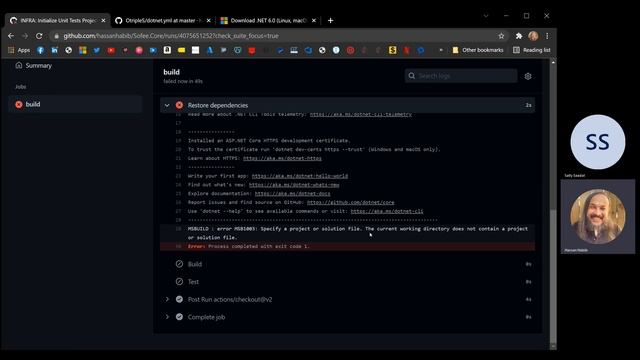Open the aka.ms/dotnet-cli link
The width and height of the screenshot is (640, 360).
coord(387,211)
